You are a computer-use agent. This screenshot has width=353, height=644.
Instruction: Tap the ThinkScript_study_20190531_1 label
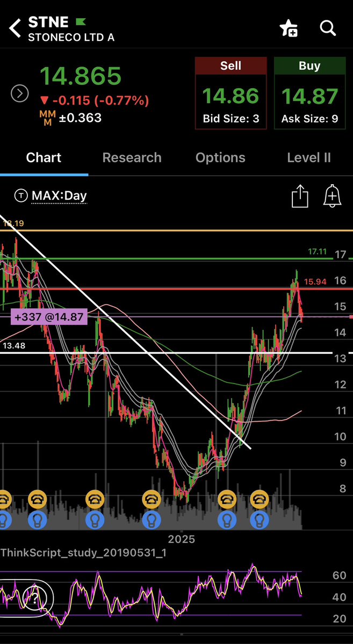point(83,553)
